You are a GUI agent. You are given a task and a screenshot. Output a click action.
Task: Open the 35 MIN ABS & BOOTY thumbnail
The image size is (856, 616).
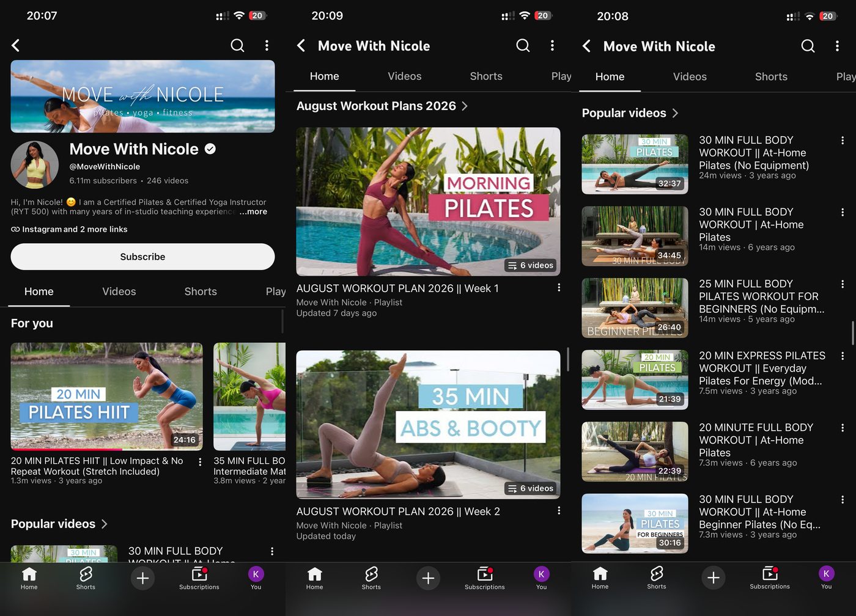[428, 425]
